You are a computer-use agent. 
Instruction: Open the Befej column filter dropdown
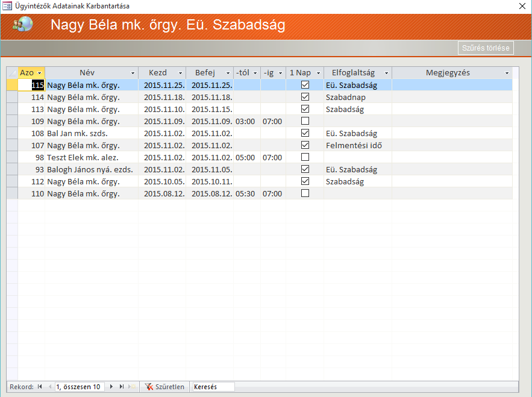point(228,73)
